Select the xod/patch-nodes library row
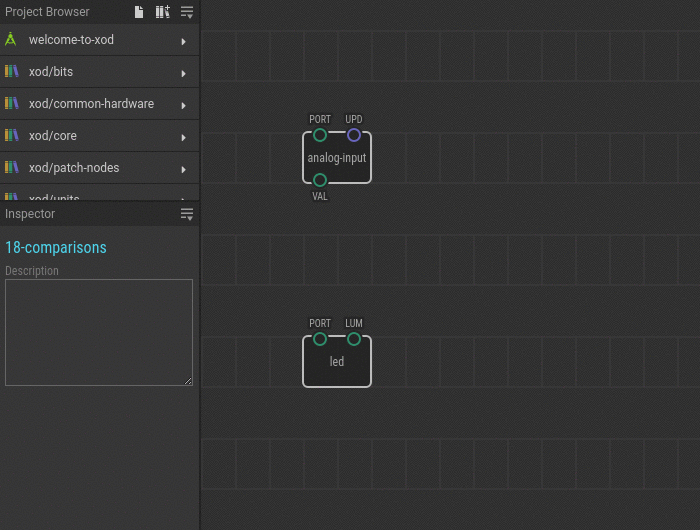The width and height of the screenshot is (700, 530). (100, 168)
